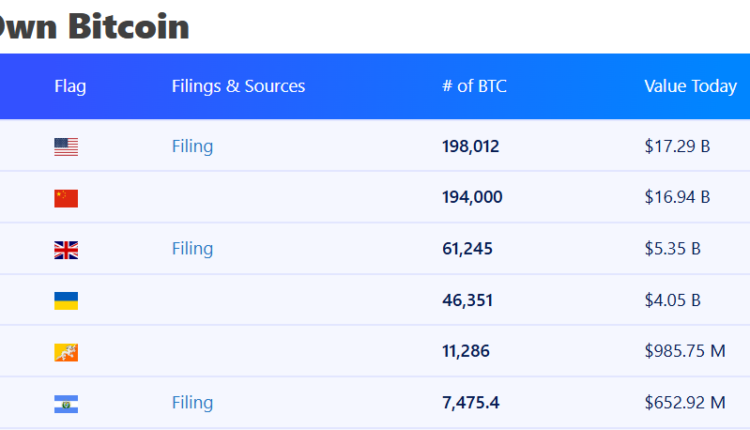
Task: Click the Ukraine flag icon
Action: coord(66,301)
